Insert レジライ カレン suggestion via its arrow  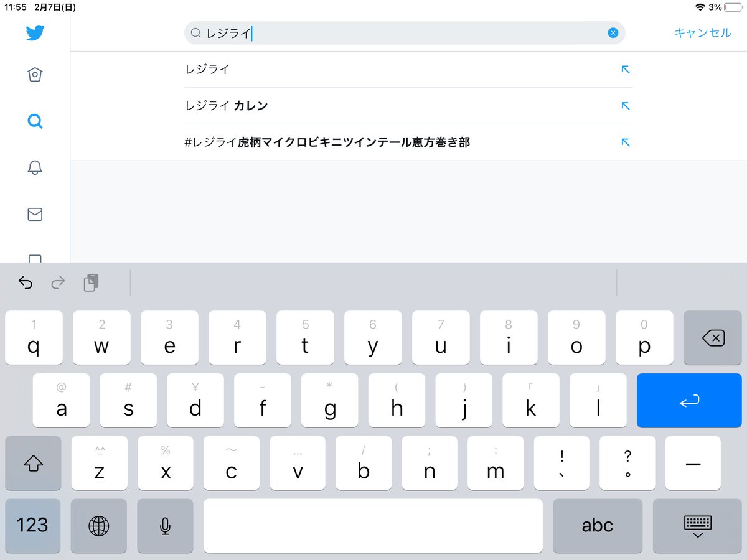pos(626,106)
